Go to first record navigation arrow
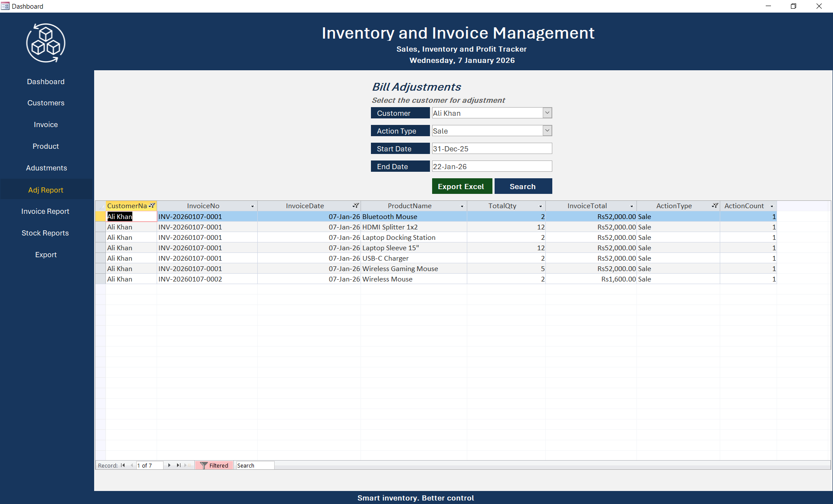This screenshot has width=833, height=504. (x=123, y=465)
